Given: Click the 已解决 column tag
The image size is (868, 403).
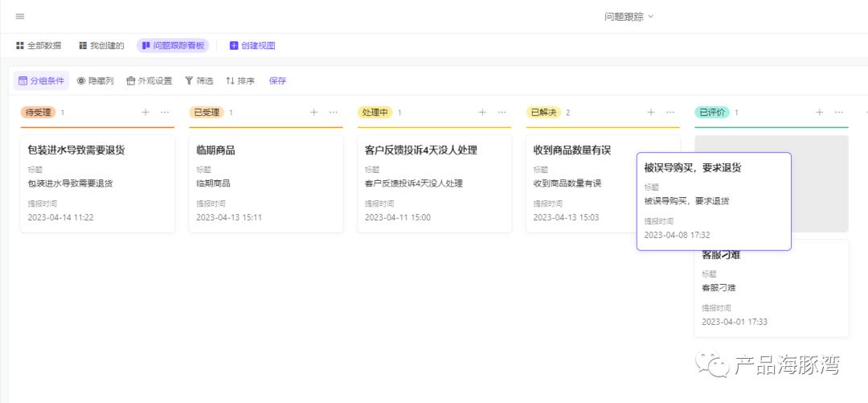Looking at the screenshot, I should pyautogui.click(x=543, y=113).
